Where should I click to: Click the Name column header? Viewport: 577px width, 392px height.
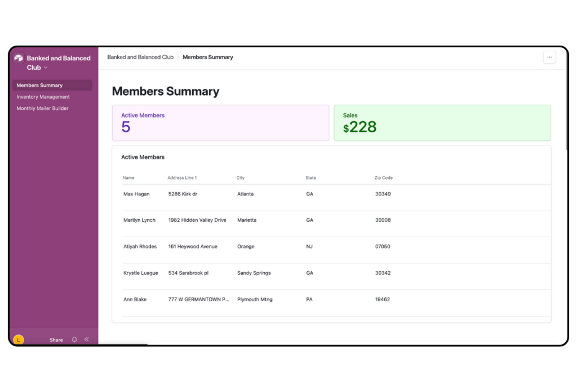pos(128,177)
